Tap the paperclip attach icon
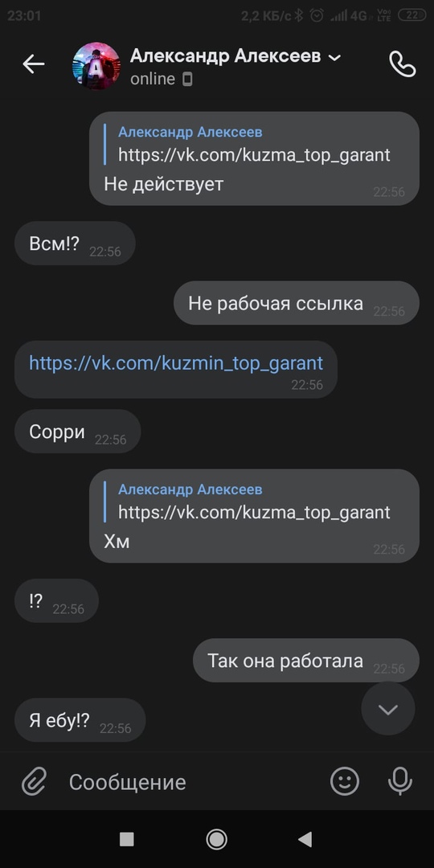Image resolution: width=434 pixels, height=868 pixels. (x=35, y=782)
